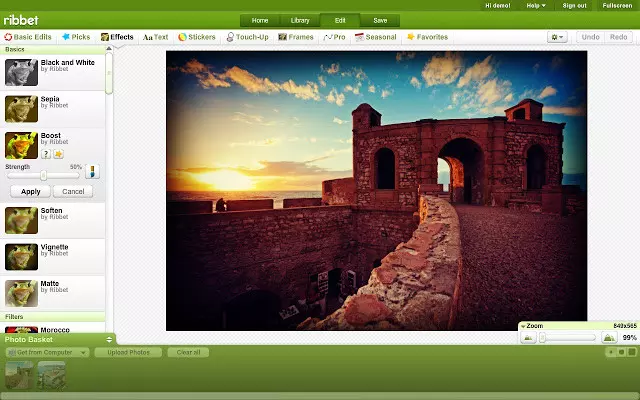Viewport: 640px width, 400px height.
Task: Switch to the Stickers tab
Action: tap(197, 37)
